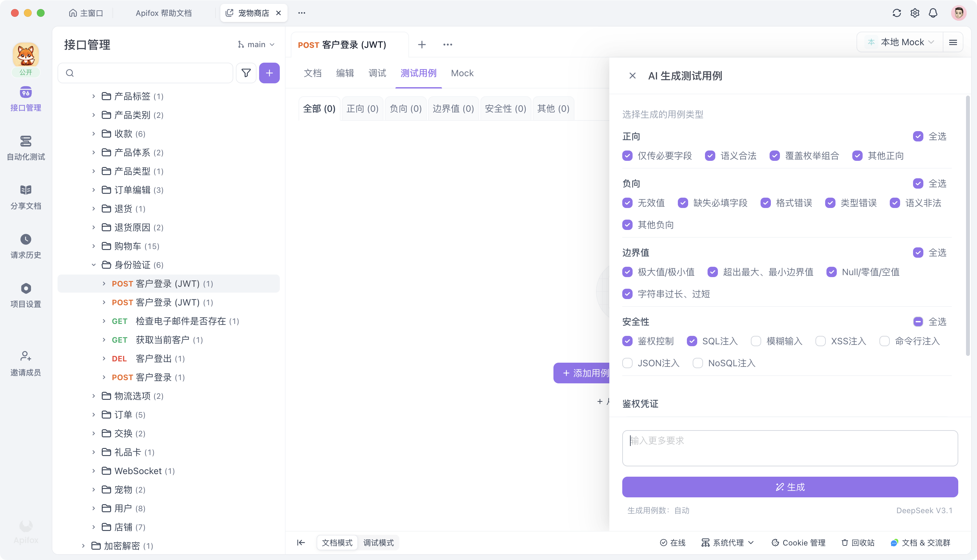Open the 请求历史 panel
The height and width of the screenshot is (560, 977).
click(x=26, y=246)
